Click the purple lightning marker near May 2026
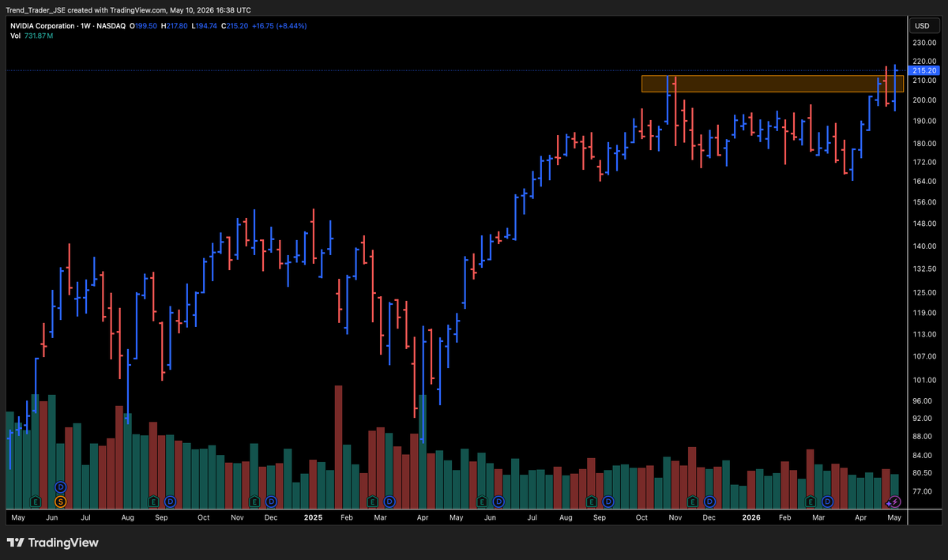948x560 pixels. [x=893, y=501]
